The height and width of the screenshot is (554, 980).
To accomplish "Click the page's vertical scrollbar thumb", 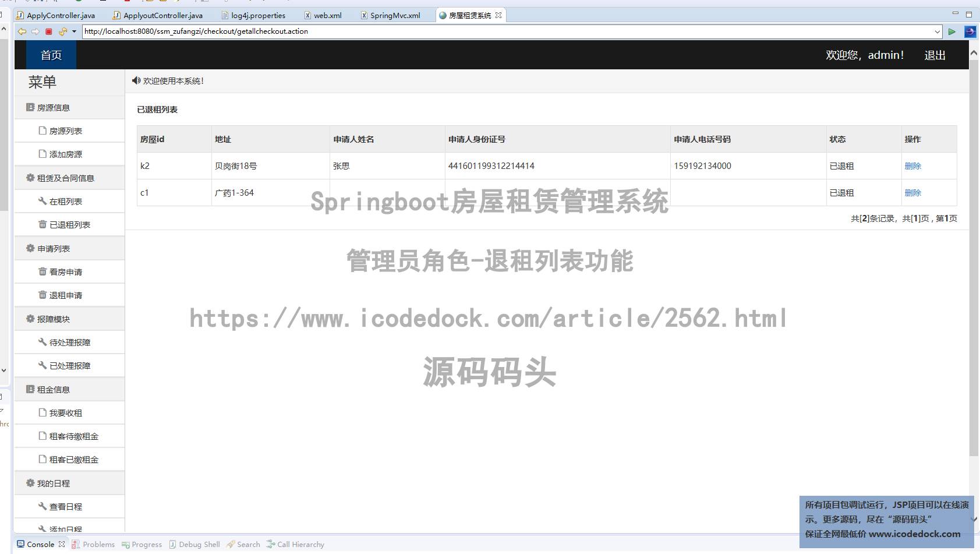I will click(974, 256).
